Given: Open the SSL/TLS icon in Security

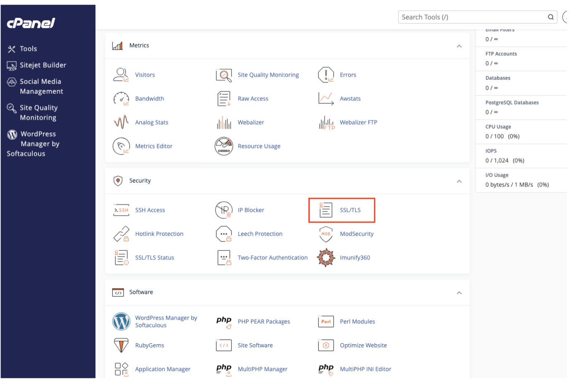Looking at the screenshot, I should click(326, 210).
